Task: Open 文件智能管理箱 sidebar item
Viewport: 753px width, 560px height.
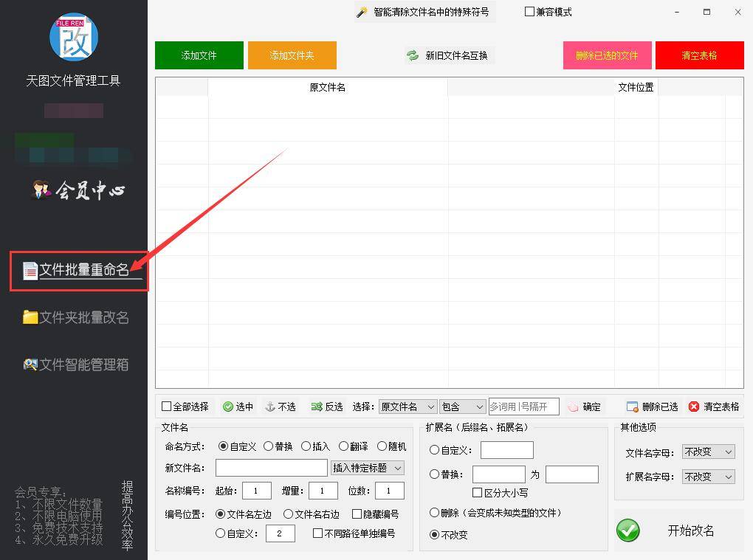Action: coord(76,364)
